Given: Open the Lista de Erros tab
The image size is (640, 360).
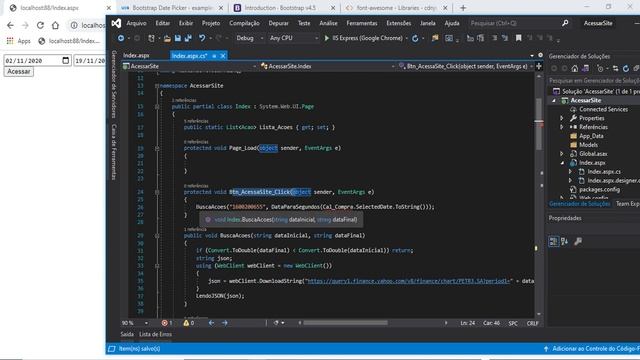Looking at the screenshot, I should click(x=156, y=334).
